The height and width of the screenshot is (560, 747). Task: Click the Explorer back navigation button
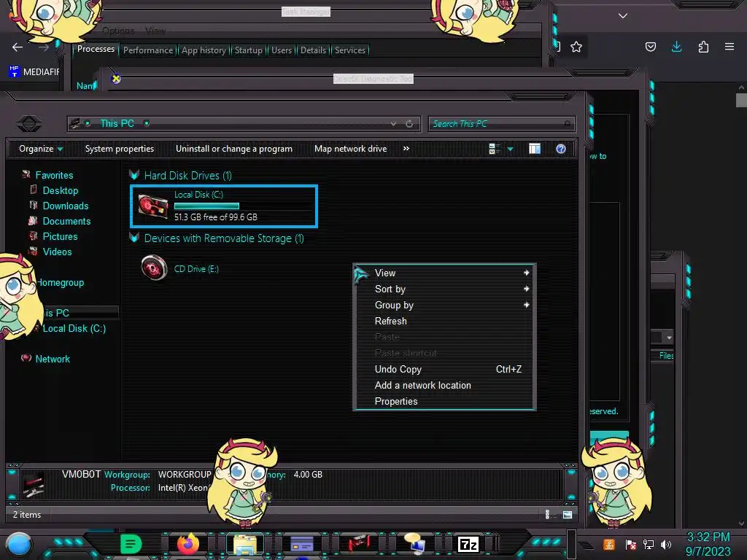pos(29,124)
